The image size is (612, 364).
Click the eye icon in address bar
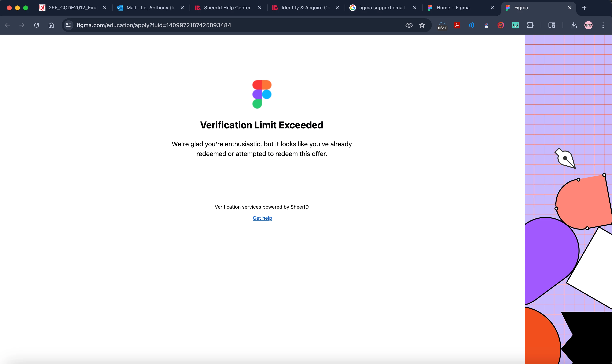pos(409,25)
